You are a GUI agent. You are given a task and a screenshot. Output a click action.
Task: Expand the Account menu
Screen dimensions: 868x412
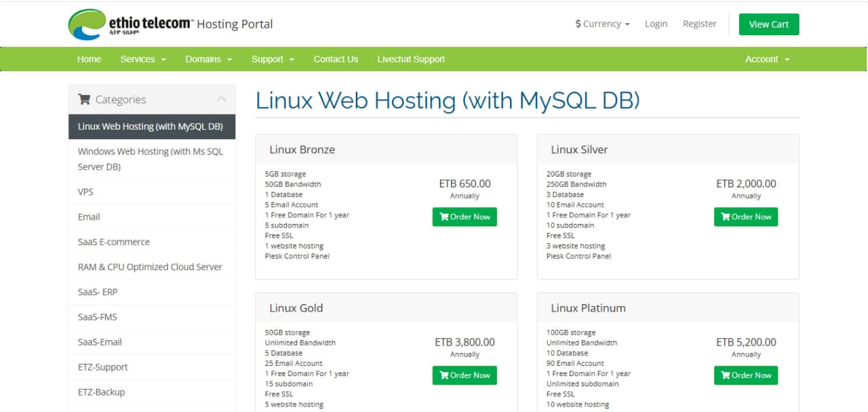pyautogui.click(x=768, y=59)
